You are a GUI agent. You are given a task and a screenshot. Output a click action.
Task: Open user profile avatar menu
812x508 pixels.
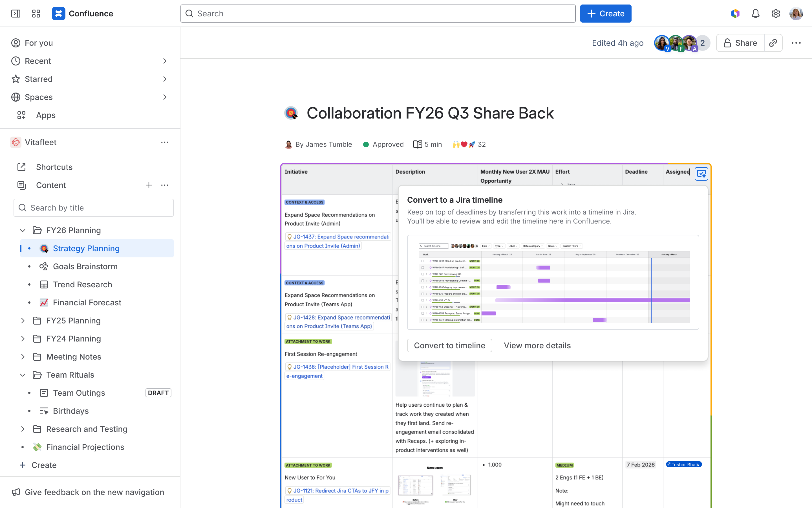[796, 14]
